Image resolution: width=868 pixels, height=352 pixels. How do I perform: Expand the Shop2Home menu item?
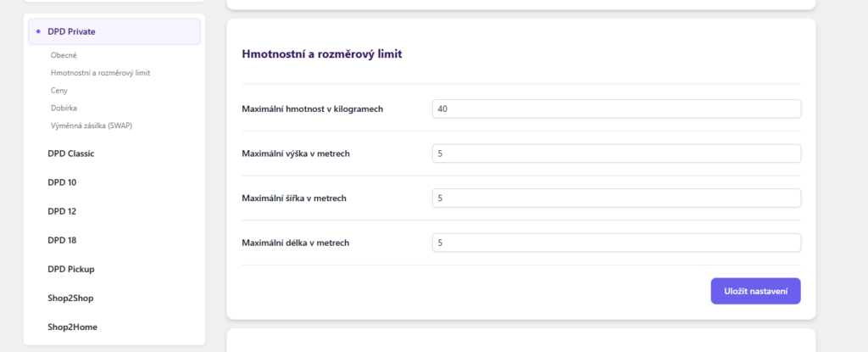coord(72,327)
